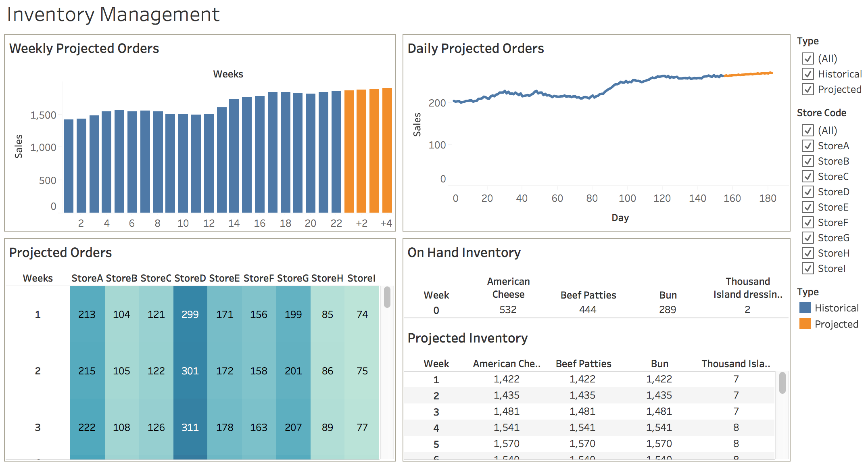Select the StoreD column header
868x468 pixels.
pos(190,278)
